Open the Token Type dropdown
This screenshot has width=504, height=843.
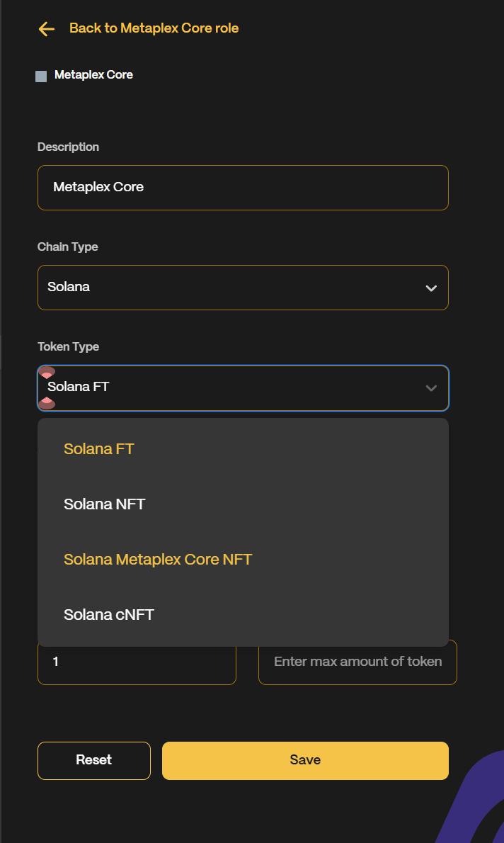coord(243,388)
